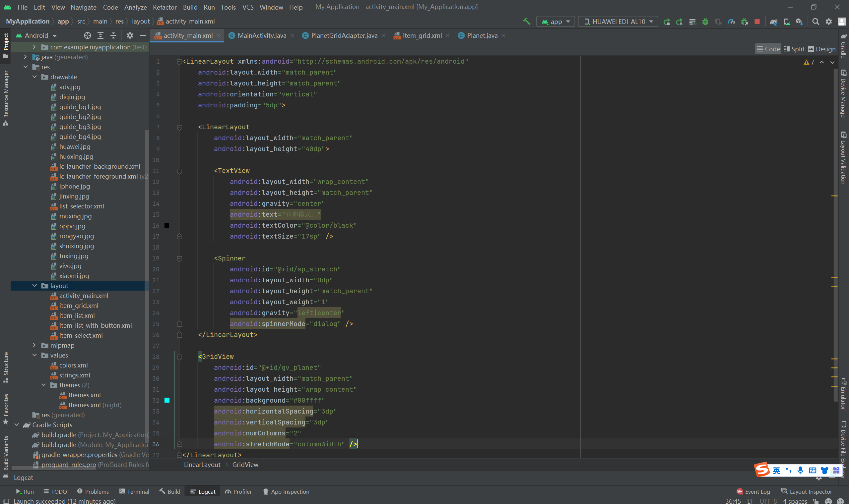Image resolution: width=849 pixels, height=504 pixels.
Task: Open the app run configuration dropdown
Action: (x=556, y=22)
